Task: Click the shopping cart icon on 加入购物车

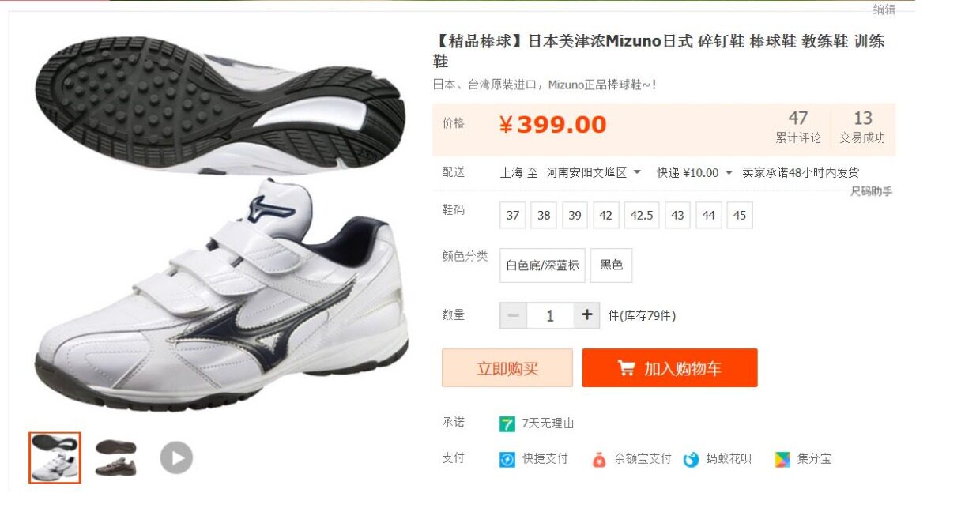Action: [x=626, y=368]
